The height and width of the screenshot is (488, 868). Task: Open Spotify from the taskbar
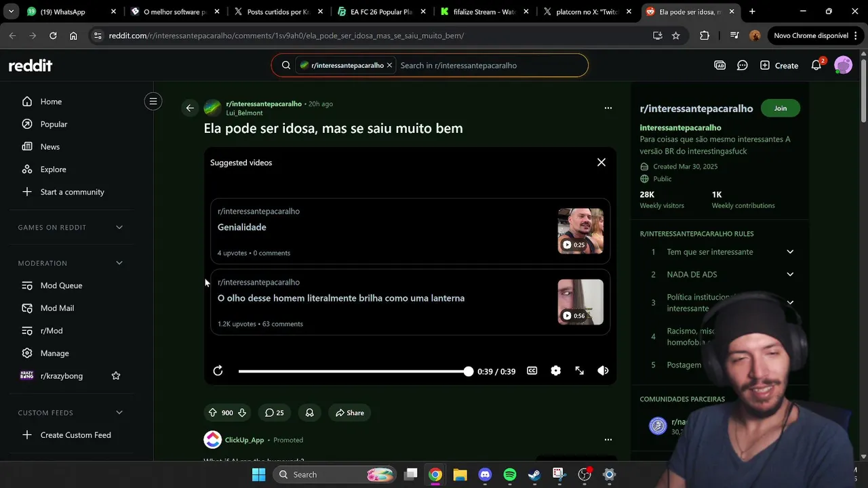coord(510,474)
